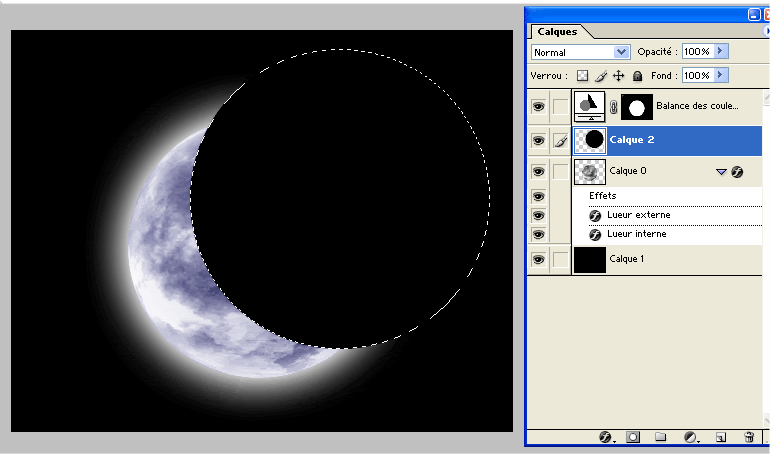Hide the Lueur externe effect
Screen dimensions: 770x454
pos(538,215)
